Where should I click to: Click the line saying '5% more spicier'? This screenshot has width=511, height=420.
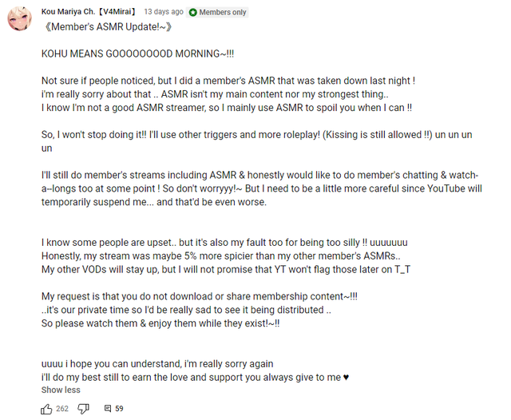click(220, 256)
